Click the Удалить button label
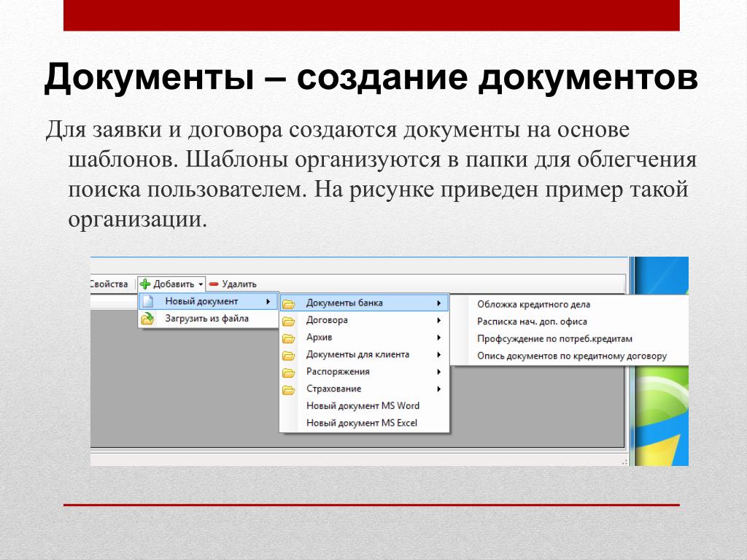Viewport: 747px width, 560px height. [x=239, y=284]
